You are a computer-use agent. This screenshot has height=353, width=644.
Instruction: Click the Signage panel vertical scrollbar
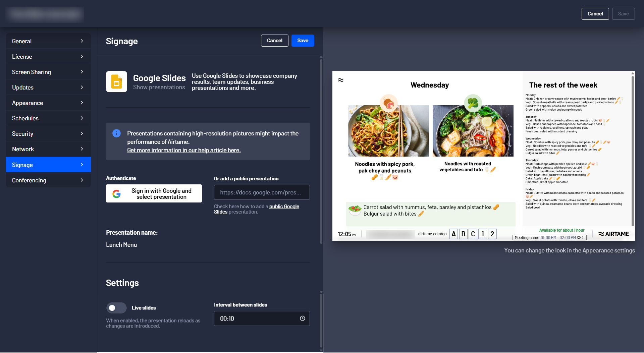tap(321, 151)
